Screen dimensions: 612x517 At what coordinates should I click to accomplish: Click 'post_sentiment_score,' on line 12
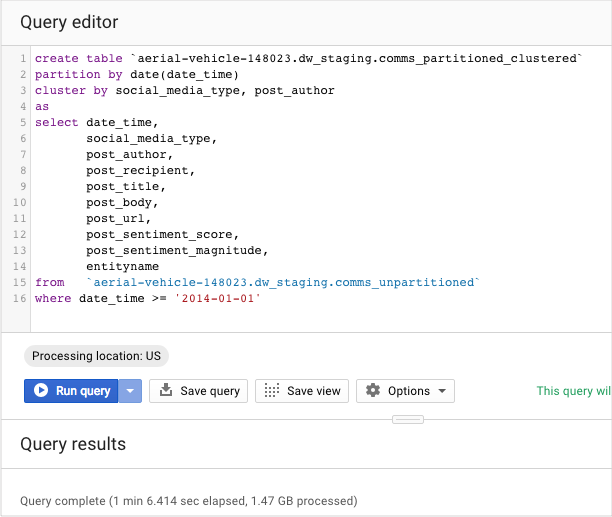pos(162,235)
